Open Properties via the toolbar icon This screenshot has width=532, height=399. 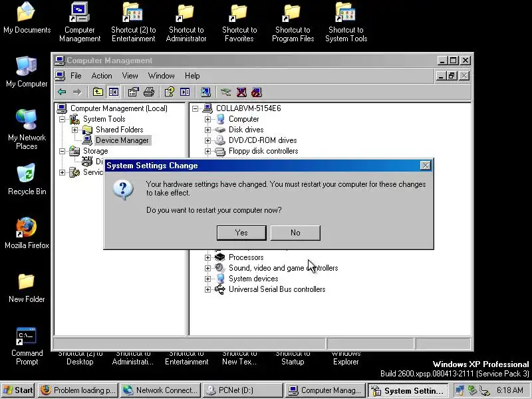134,92
